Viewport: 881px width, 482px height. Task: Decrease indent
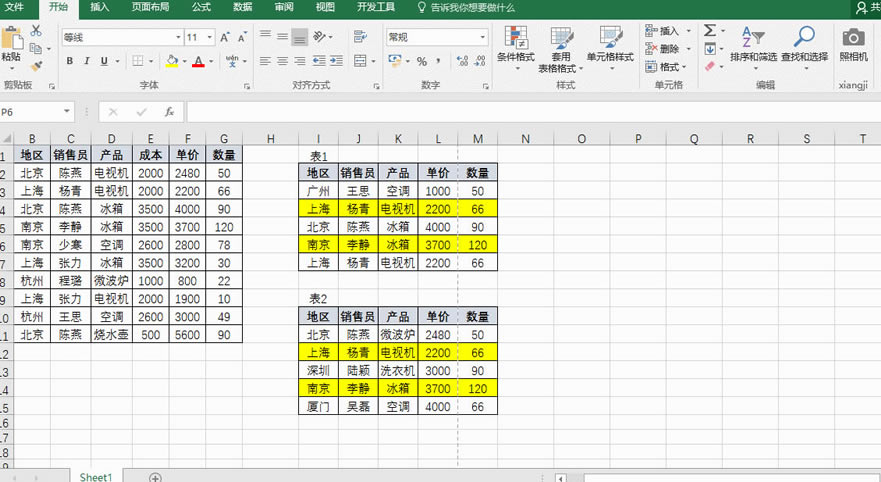tap(319, 61)
